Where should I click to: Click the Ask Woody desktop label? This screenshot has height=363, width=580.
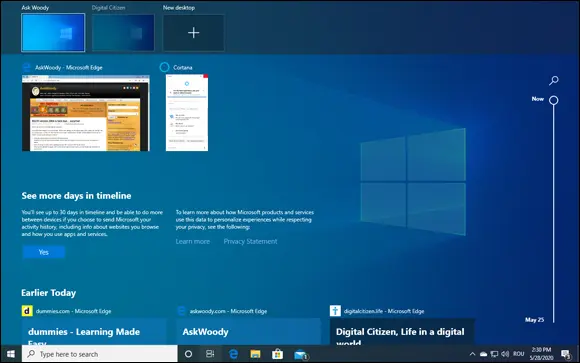click(x=35, y=7)
